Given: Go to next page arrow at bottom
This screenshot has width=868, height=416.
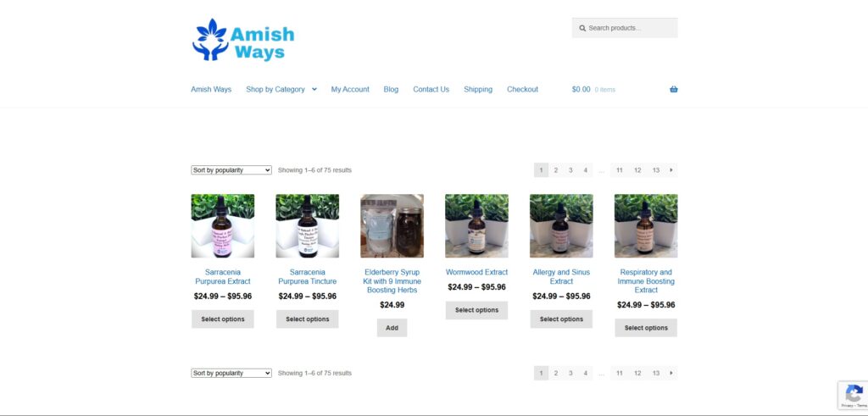Looking at the screenshot, I should pyautogui.click(x=671, y=374).
